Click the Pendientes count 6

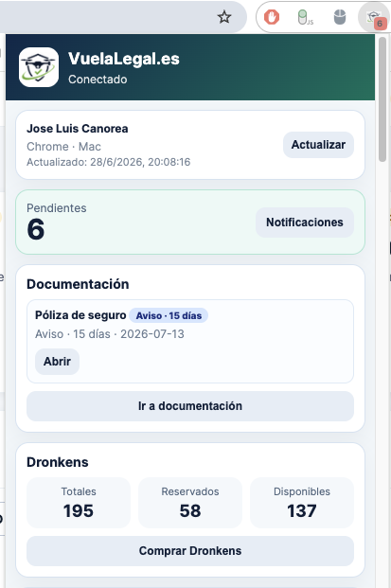36,229
